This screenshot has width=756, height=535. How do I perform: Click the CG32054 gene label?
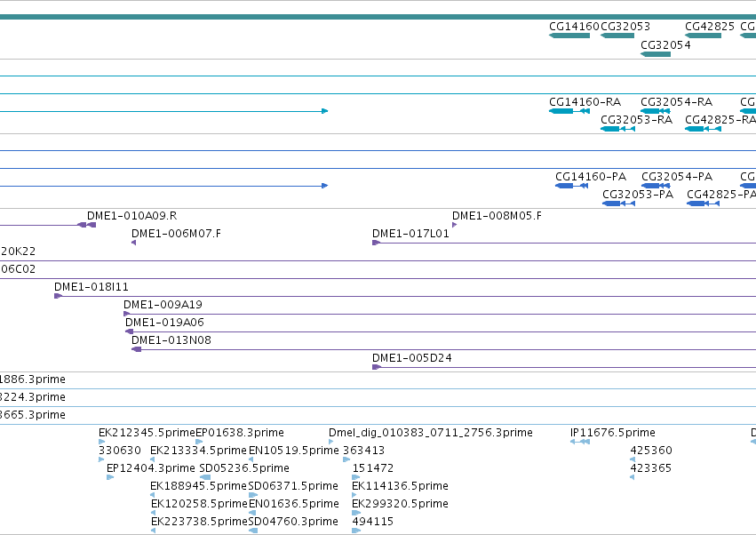[x=665, y=44]
